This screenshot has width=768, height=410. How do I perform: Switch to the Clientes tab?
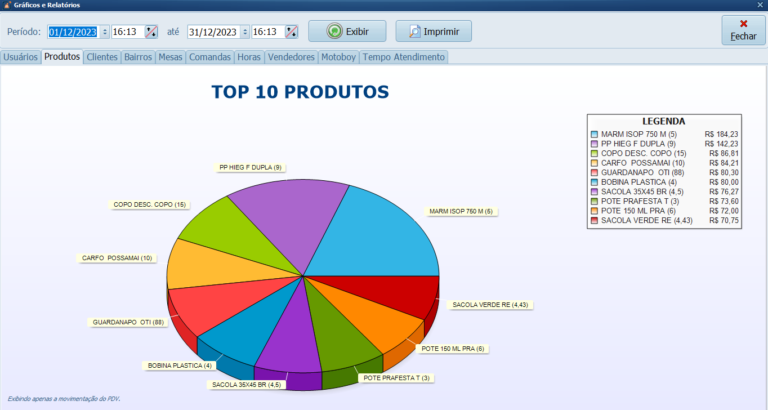coord(102,57)
